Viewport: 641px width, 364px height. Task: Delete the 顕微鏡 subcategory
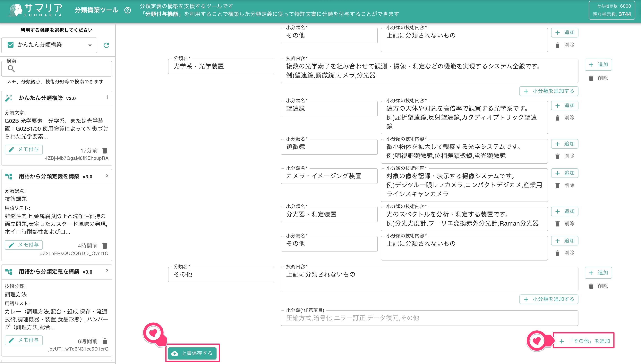565,156
